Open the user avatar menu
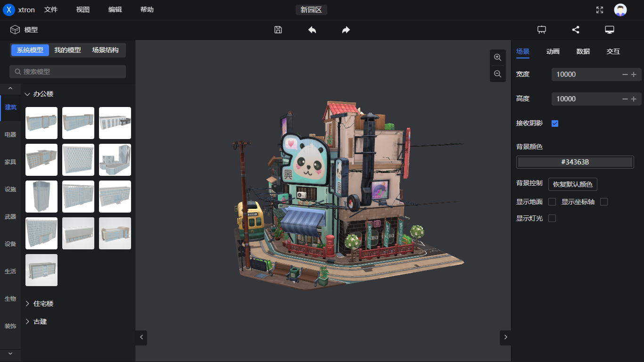The width and height of the screenshot is (644, 362). pos(620,10)
